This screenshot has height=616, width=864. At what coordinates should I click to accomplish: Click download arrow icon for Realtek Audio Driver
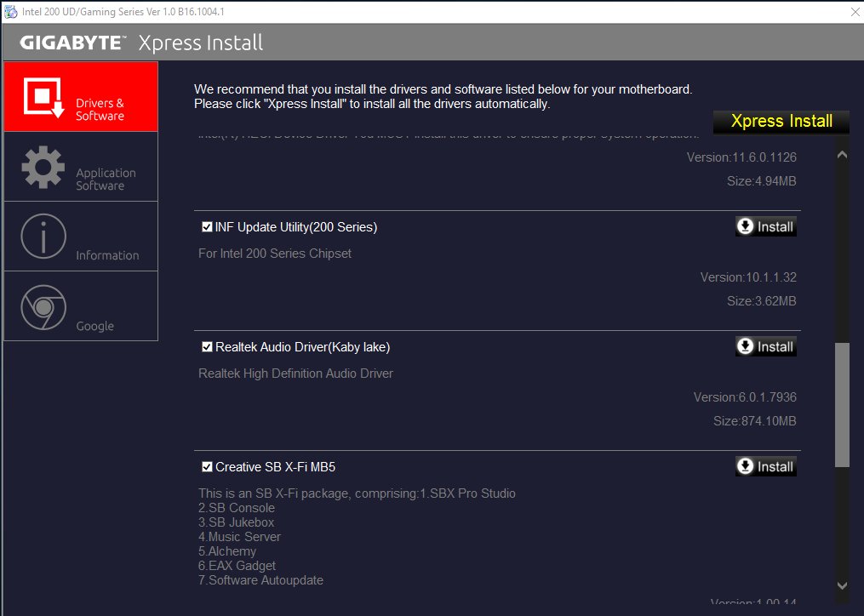(x=746, y=346)
